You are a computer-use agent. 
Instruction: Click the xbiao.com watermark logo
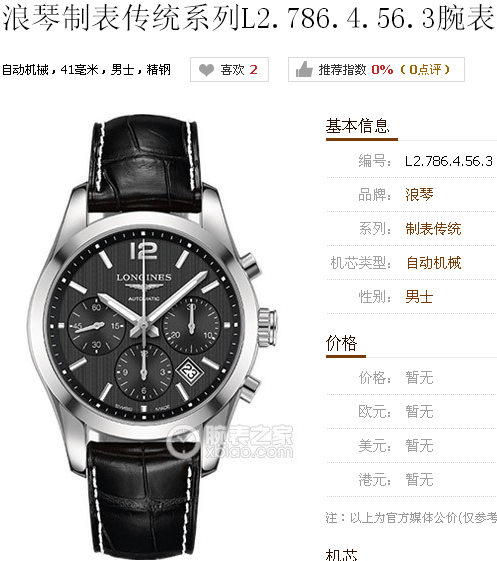click(230, 442)
